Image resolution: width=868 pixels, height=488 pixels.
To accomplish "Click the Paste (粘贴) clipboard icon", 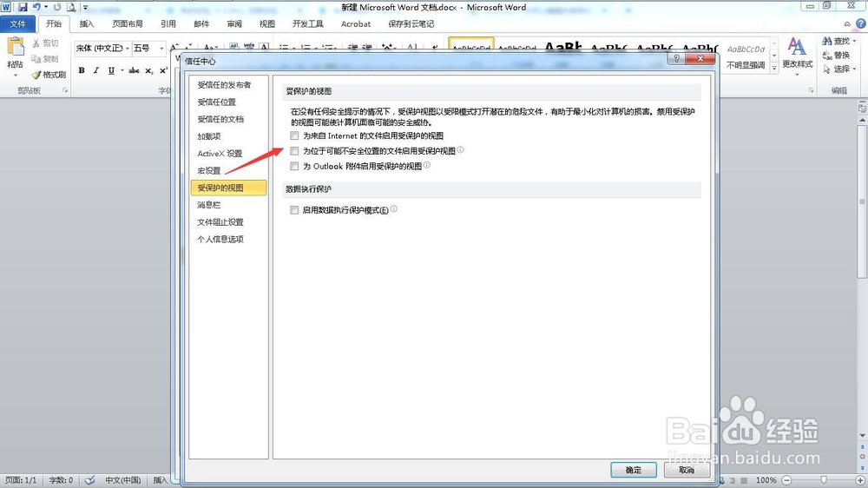I will pyautogui.click(x=16, y=47).
